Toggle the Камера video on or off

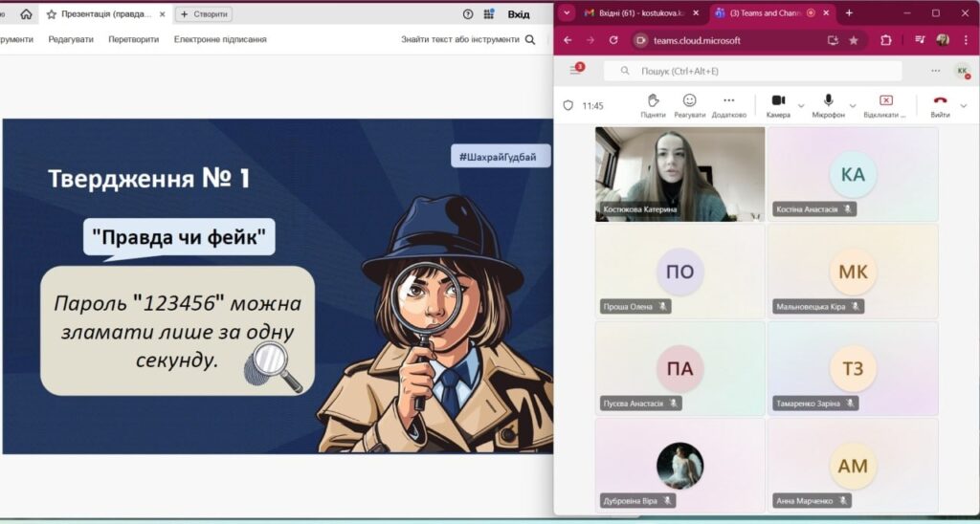coord(778,100)
